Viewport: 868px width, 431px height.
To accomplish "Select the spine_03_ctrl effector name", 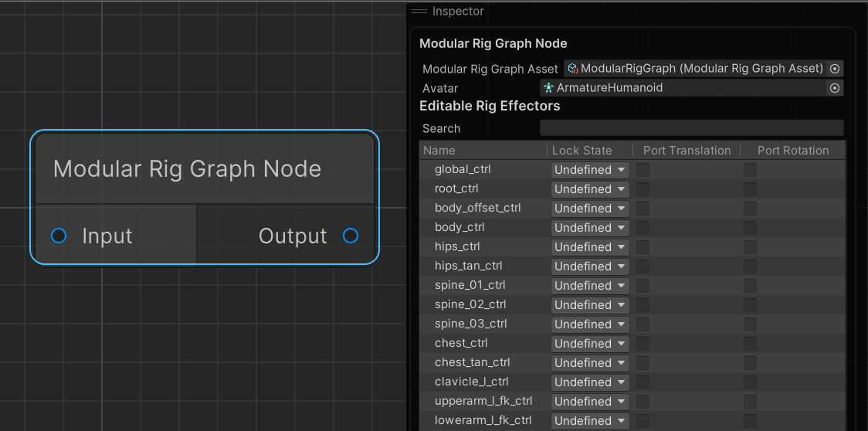I will 471,323.
